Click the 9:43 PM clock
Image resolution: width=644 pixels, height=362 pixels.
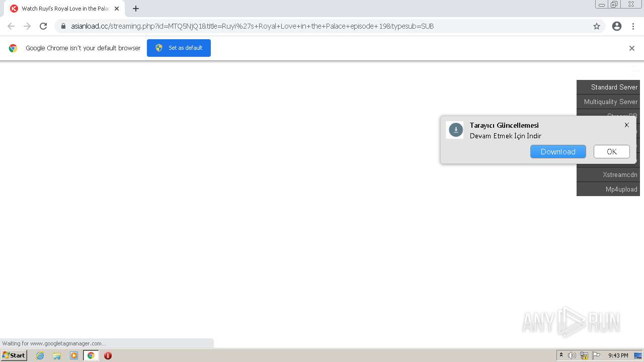pos(618,355)
